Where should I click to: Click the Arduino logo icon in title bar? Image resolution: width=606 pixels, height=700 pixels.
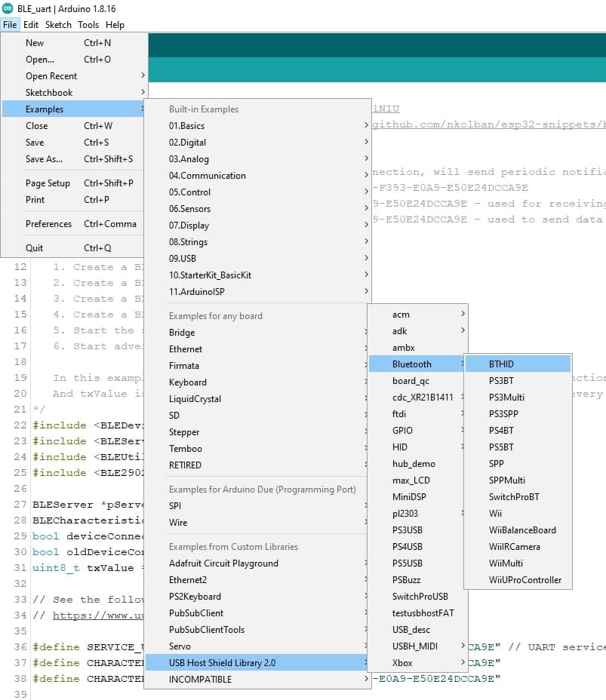click(x=8, y=8)
